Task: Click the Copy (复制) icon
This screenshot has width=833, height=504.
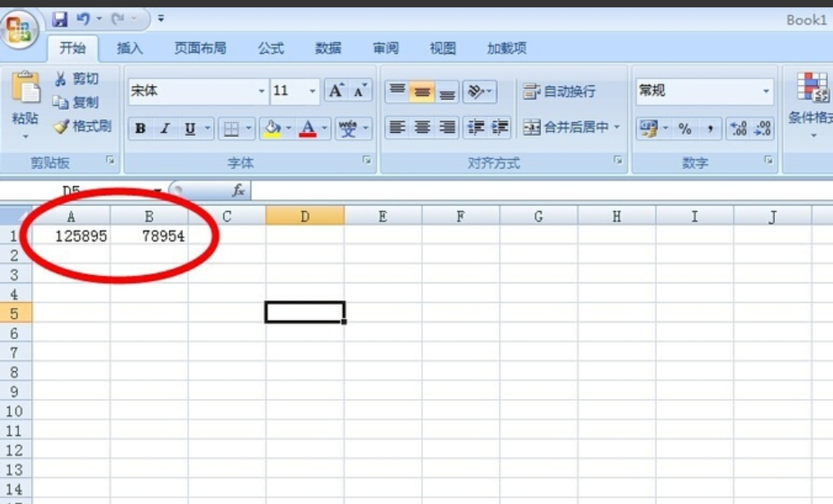Action: point(76,103)
